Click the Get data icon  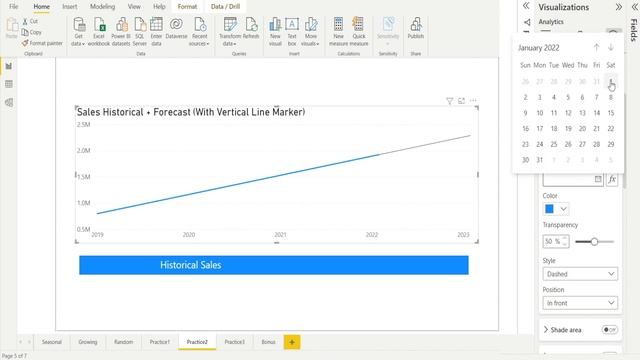(78, 24)
